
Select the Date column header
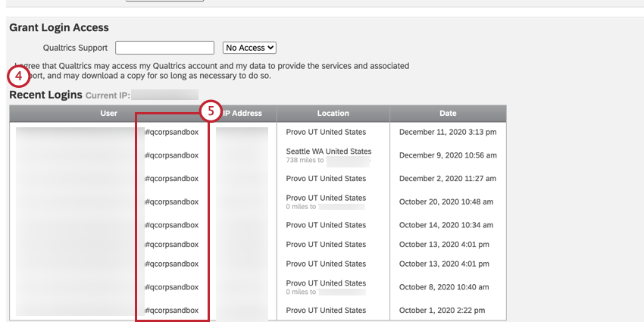(x=448, y=114)
